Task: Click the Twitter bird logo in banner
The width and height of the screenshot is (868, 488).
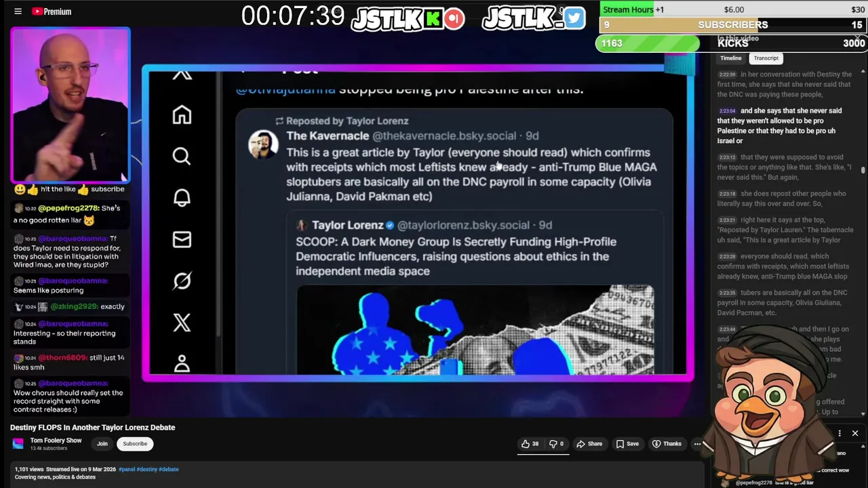Action: point(574,18)
